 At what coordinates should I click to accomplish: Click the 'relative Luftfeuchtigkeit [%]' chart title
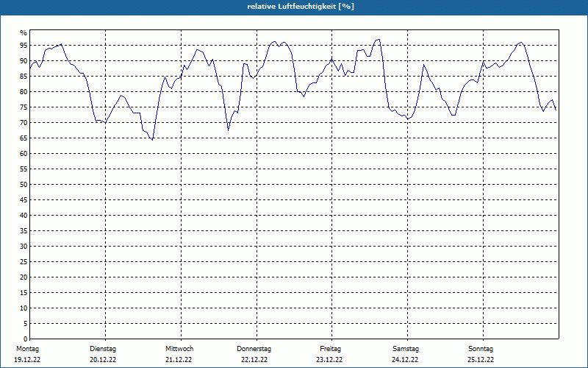(301, 7)
